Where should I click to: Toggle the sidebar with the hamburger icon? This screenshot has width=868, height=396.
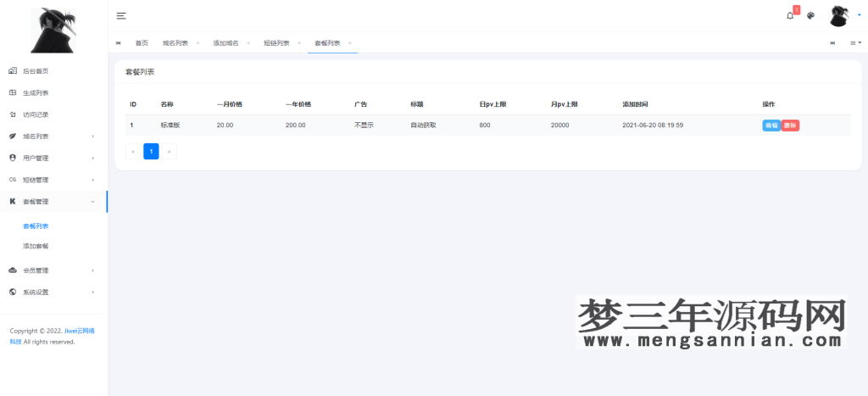tap(121, 15)
